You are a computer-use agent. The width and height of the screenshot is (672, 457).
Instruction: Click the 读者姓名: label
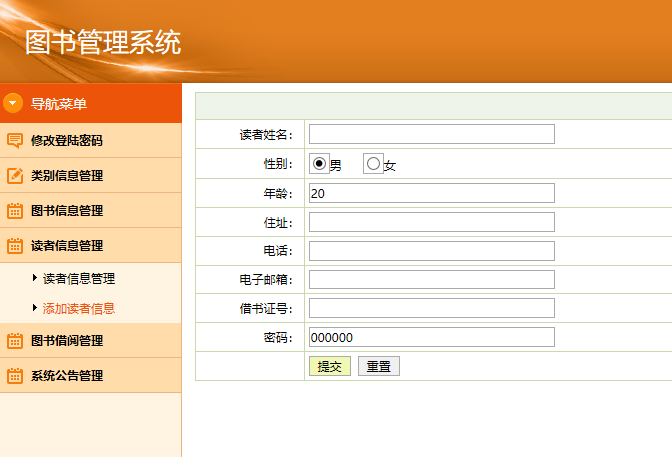266,135
